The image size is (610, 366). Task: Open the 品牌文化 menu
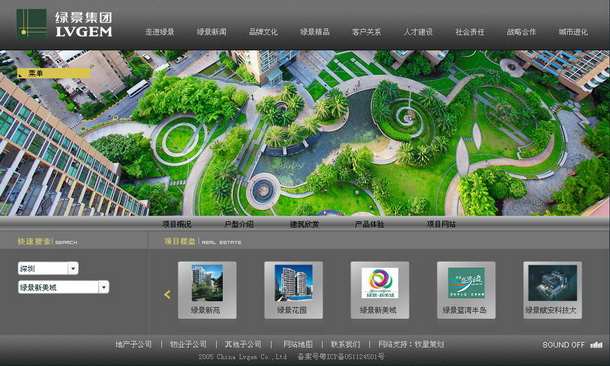point(263,32)
